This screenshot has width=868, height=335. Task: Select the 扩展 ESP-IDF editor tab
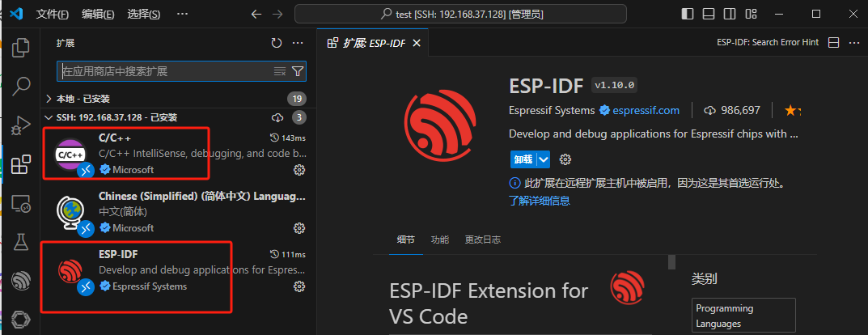(372, 43)
